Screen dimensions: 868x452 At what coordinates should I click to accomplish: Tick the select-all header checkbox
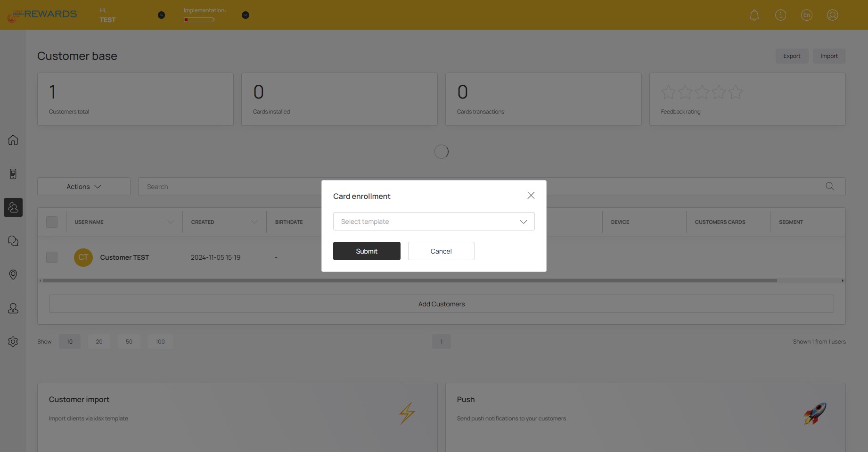click(x=52, y=222)
